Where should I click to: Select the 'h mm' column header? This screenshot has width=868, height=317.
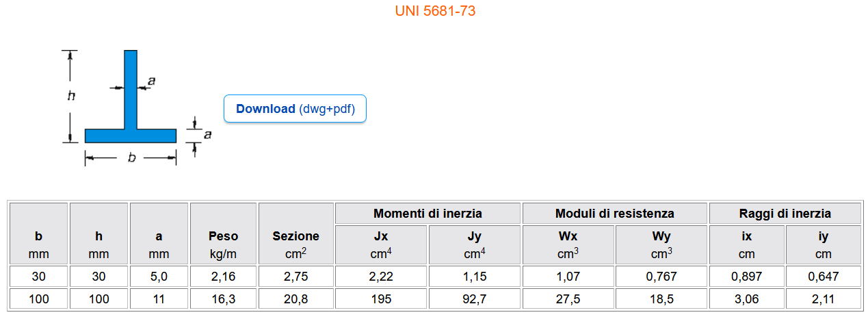pos(98,244)
